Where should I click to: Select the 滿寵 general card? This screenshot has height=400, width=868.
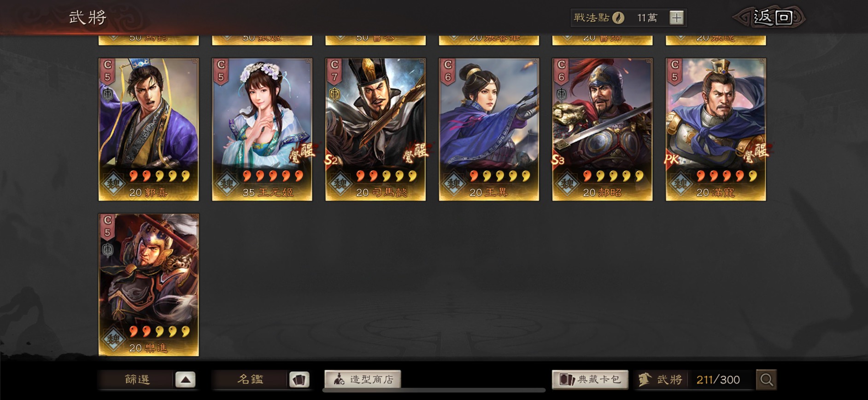coord(716,129)
